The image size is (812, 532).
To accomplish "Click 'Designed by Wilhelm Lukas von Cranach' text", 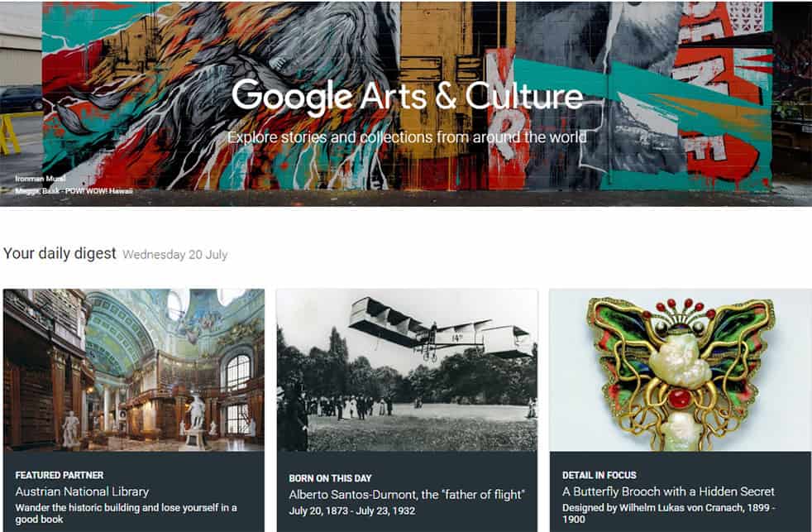I will (x=669, y=507).
